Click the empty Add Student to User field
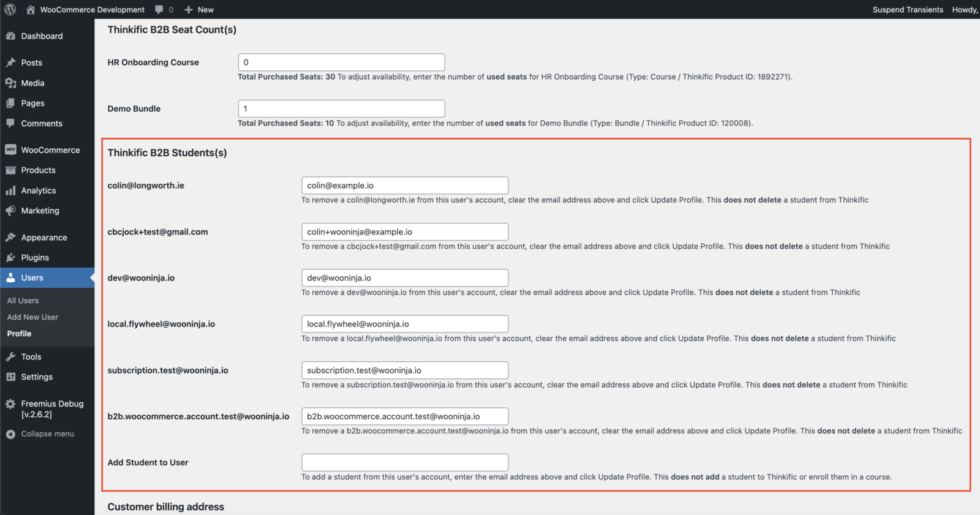The image size is (980, 515). pyautogui.click(x=404, y=462)
